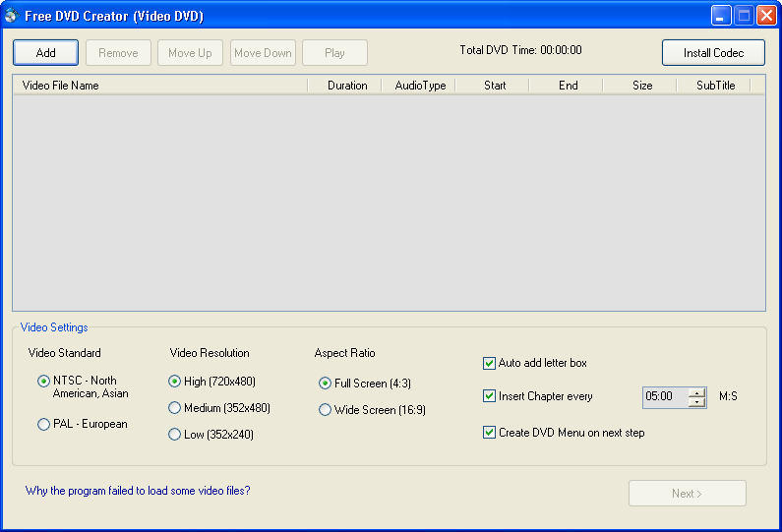Click the Video File Name column header
This screenshot has height=532, width=782.
(160, 86)
